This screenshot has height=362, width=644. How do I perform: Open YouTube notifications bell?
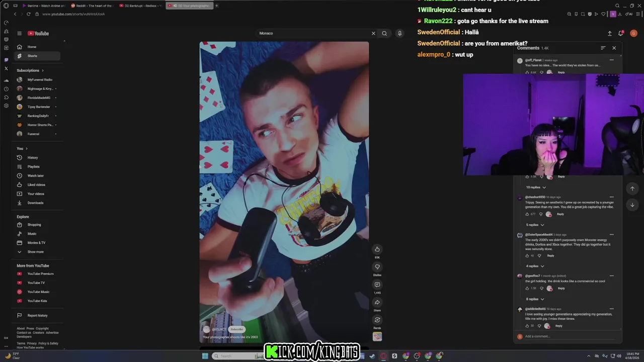pos(621,33)
